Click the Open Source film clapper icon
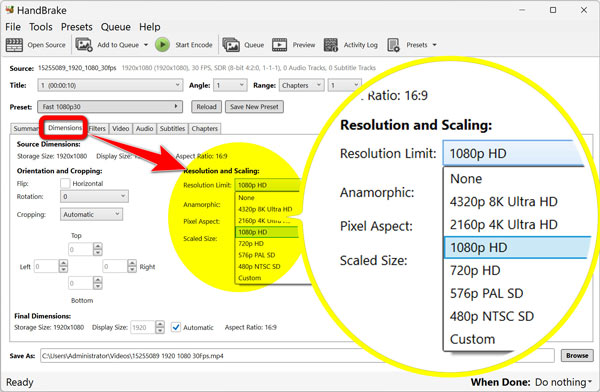Image resolution: width=600 pixels, height=392 pixels. [14, 45]
